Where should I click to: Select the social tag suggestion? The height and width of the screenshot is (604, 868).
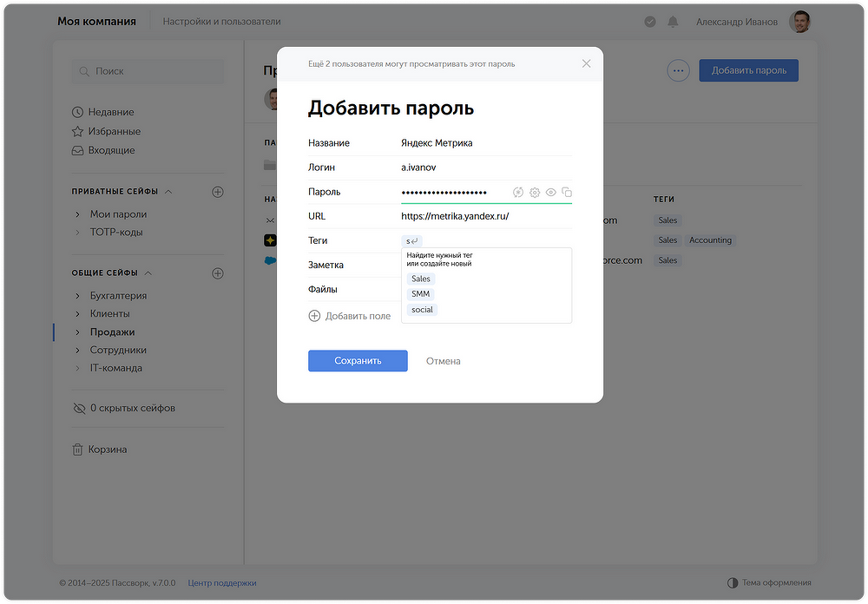click(x=422, y=310)
